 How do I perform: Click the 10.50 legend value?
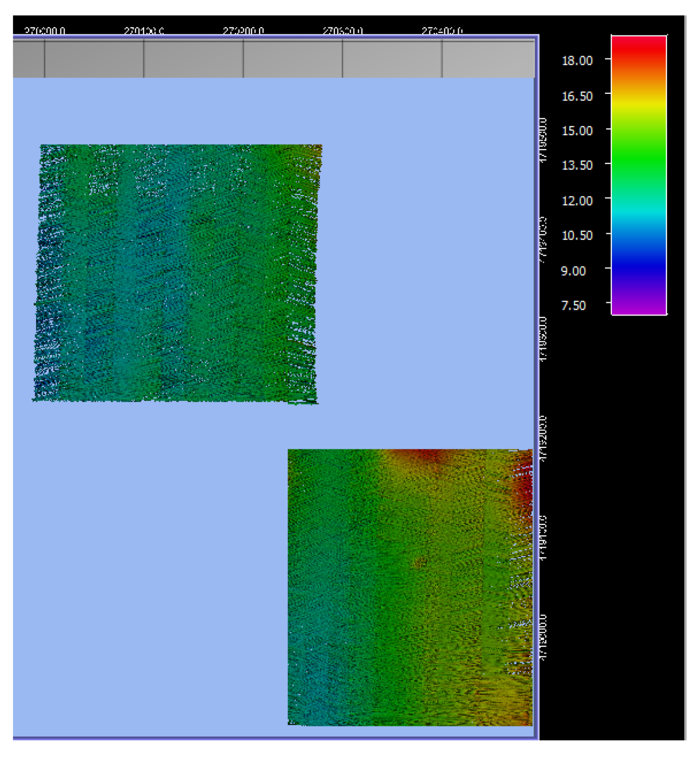coord(577,235)
